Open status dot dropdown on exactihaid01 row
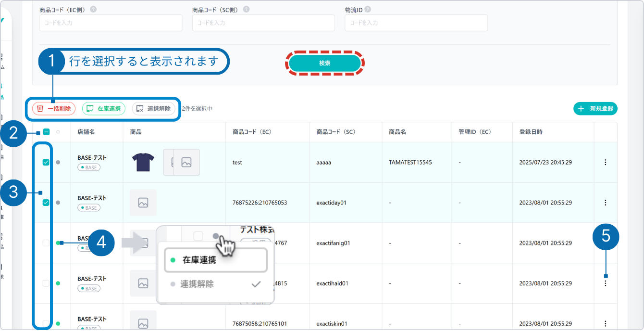 coord(58,283)
